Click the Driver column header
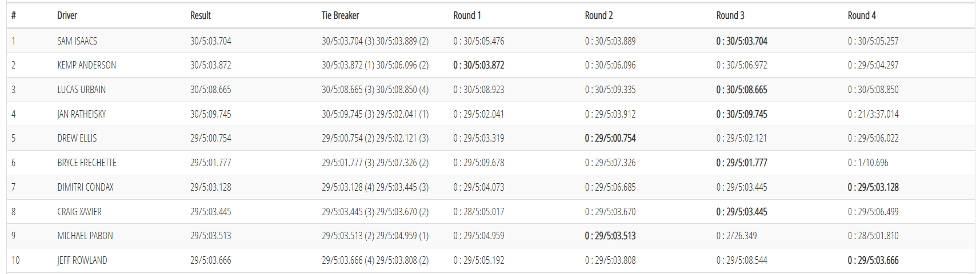Viewport: 980px width, 274px height. (67, 15)
